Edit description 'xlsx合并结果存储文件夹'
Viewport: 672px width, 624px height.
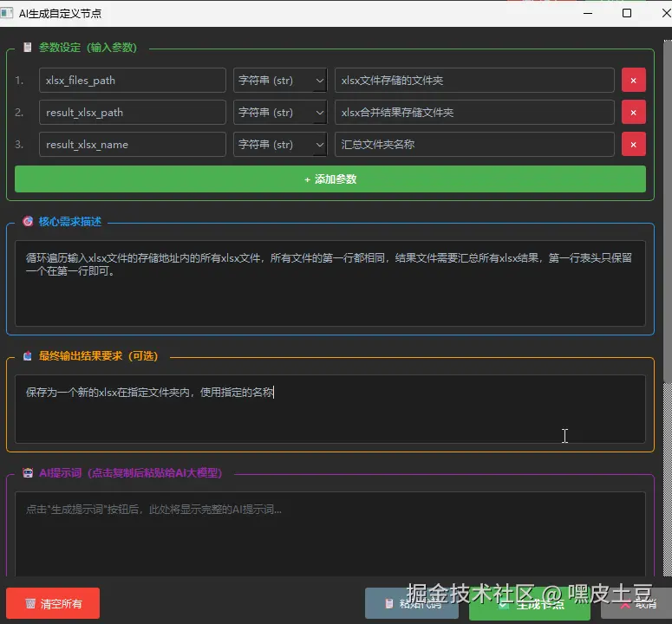(x=474, y=112)
